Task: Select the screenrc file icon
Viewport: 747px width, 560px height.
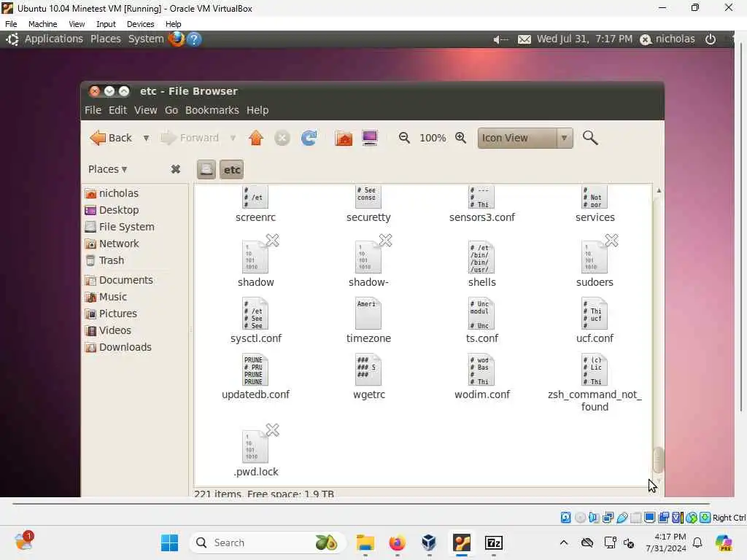Action: coord(255,198)
